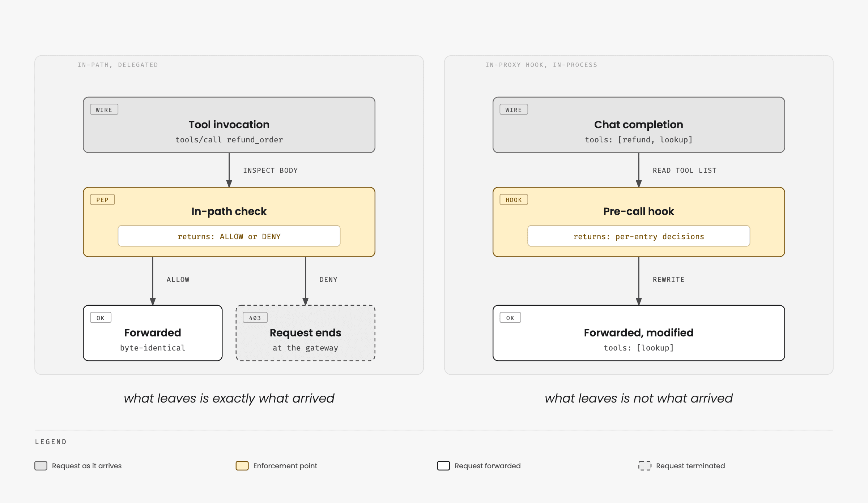Screen dimensions: 868x503
Task: Select the returns: ALLOW or DENY field
Action: 229,236
